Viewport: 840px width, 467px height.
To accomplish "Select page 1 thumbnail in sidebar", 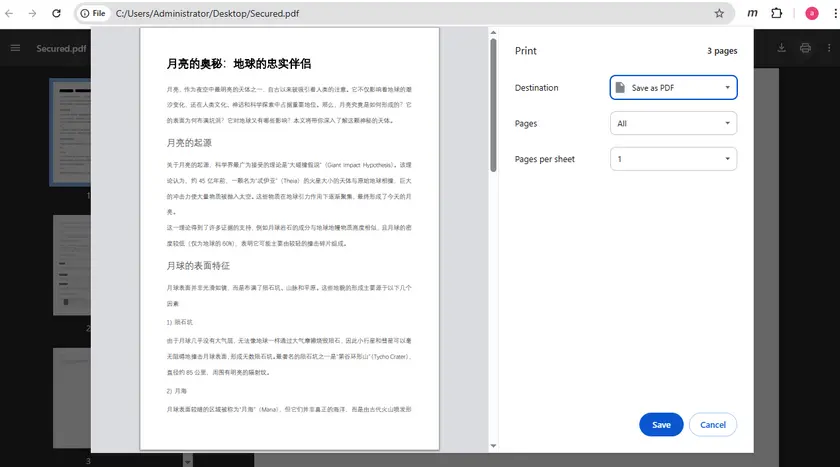I will coord(70,132).
